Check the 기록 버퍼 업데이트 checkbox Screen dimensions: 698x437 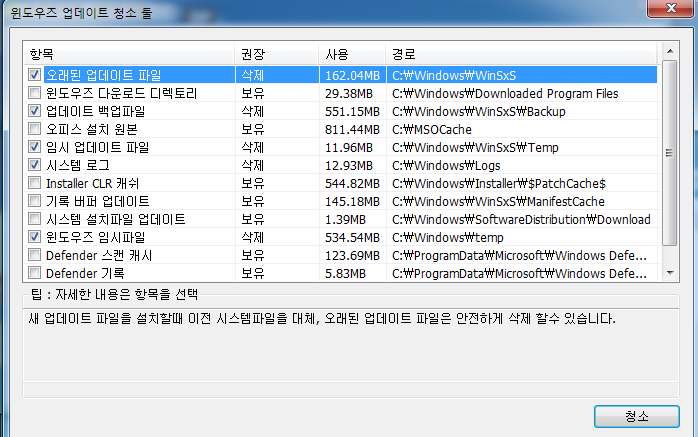coord(34,201)
